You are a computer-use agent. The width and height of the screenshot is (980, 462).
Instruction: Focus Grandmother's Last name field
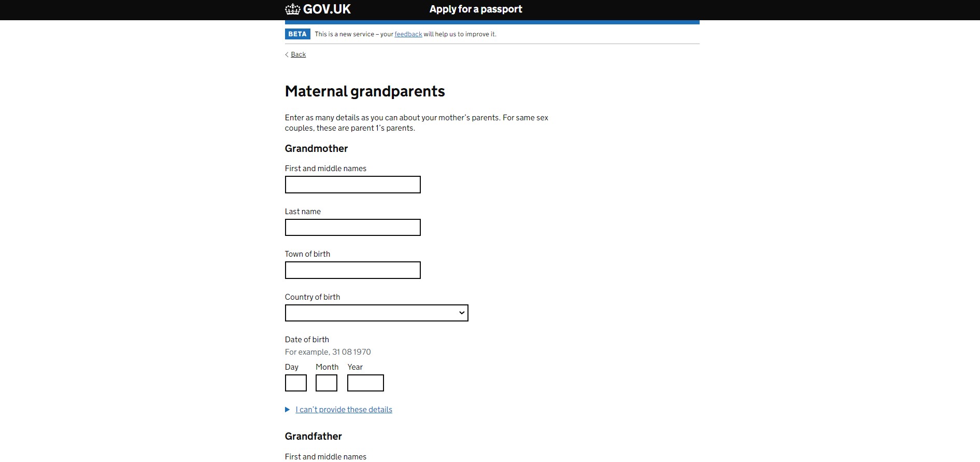tap(352, 228)
